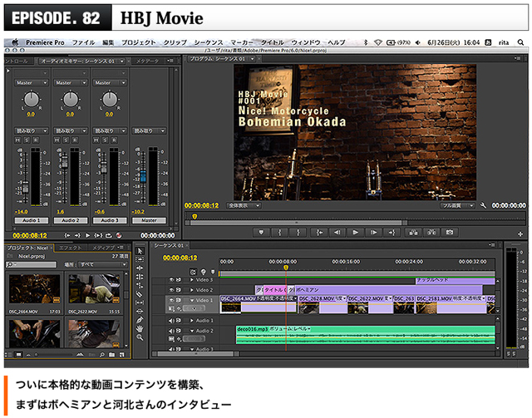Open button editor plus icon

[x=520, y=234]
